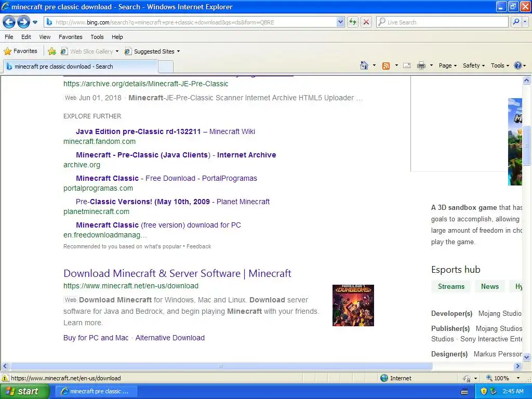Screen dimensions: 532x399
Task: Stop loading with the red X icon
Action: 366,22
